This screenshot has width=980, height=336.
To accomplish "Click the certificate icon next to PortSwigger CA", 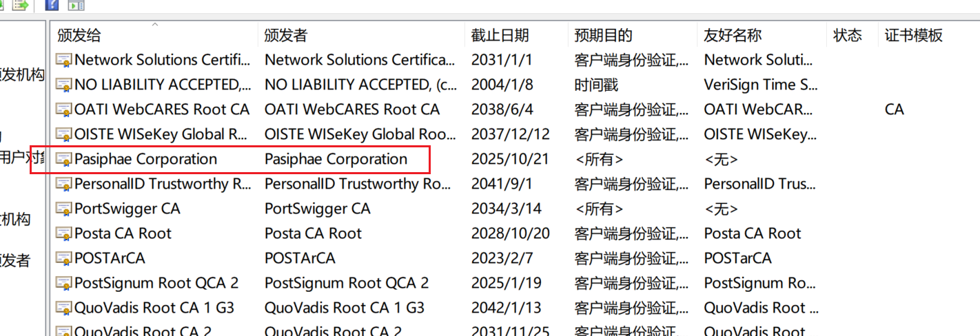I will click(64, 209).
